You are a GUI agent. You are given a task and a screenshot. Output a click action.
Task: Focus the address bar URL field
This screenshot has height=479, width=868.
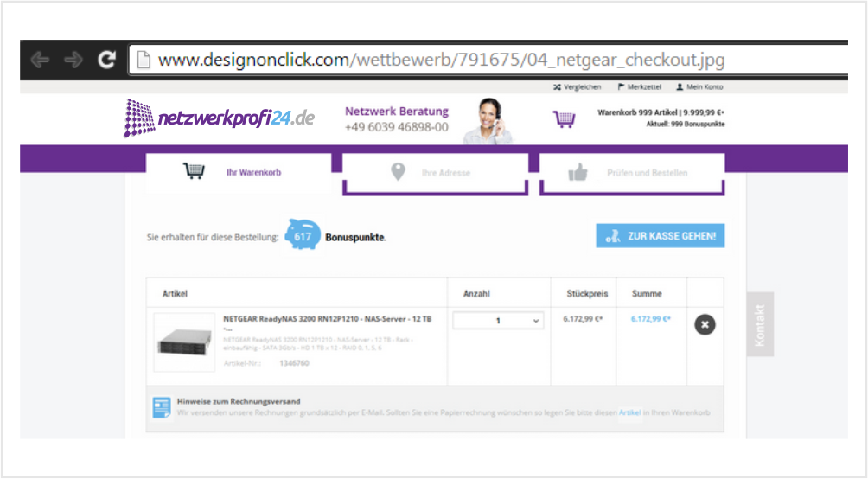point(488,60)
